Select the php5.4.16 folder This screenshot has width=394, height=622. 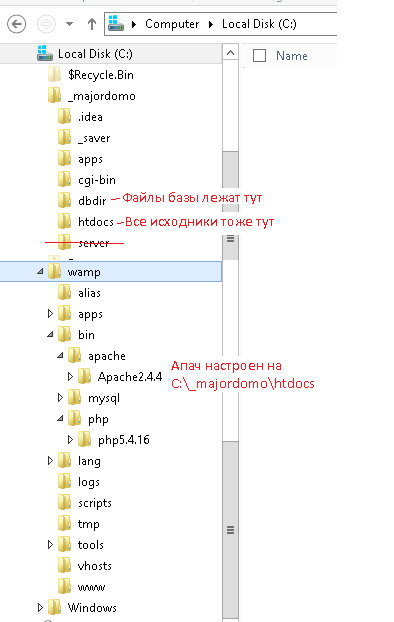(x=124, y=440)
